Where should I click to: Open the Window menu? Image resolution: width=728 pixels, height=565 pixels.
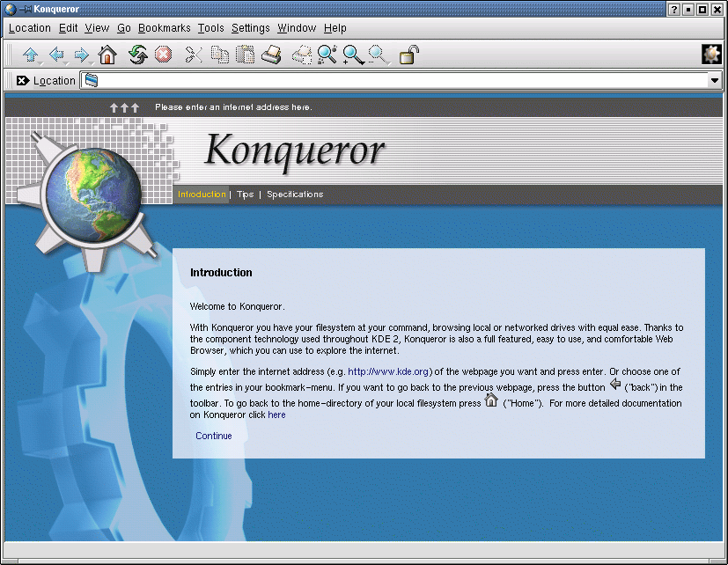pyautogui.click(x=297, y=28)
